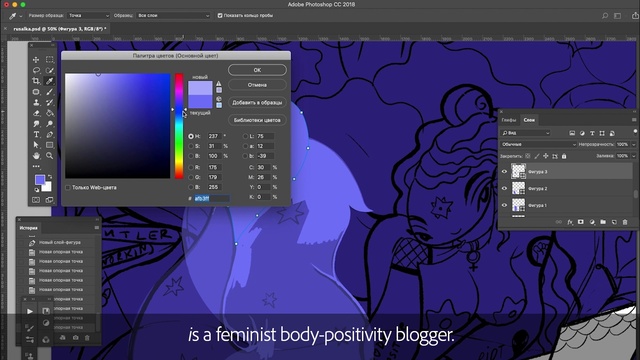Screen dimensions: 640x360
Task: Click the hex color input field
Action: 211,198
